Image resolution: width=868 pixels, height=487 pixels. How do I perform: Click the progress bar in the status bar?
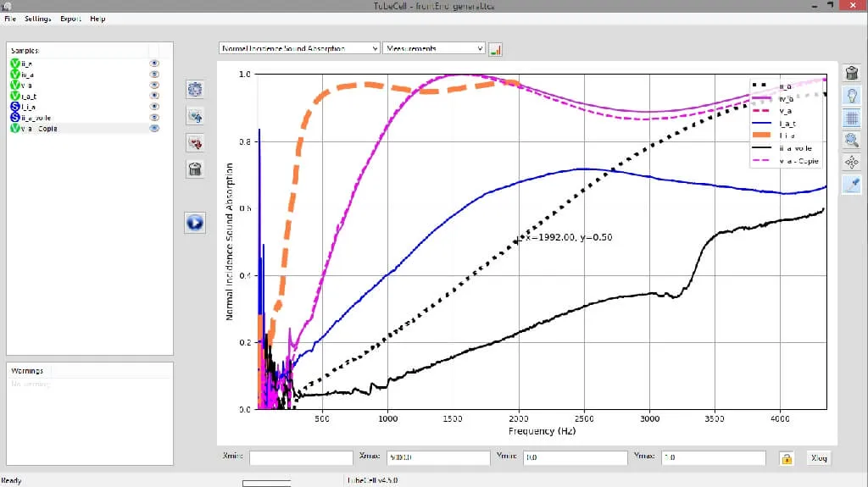[x=266, y=484]
